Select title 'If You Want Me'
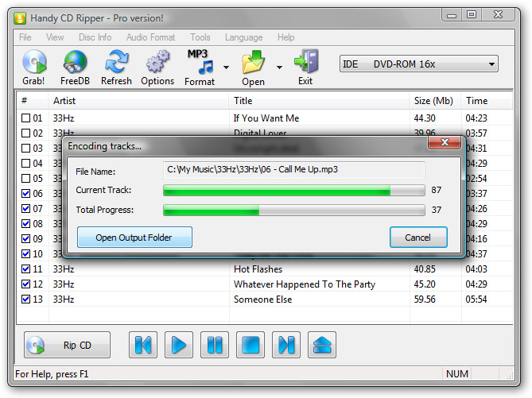This screenshot has height=398, width=532. pyautogui.click(x=266, y=118)
